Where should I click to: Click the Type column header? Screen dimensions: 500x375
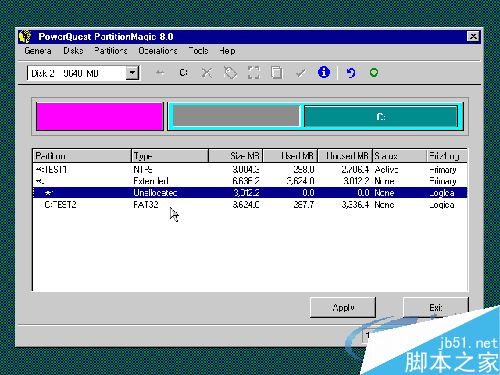click(170, 156)
